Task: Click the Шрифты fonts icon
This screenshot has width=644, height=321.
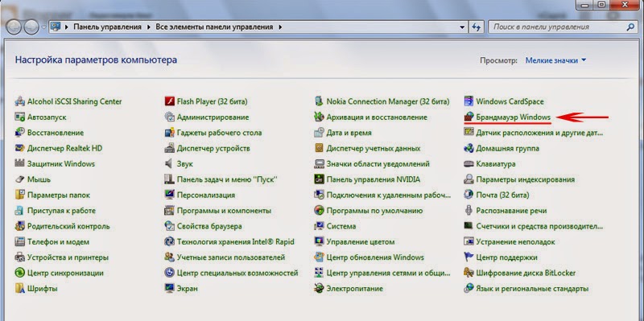Action: point(19,289)
